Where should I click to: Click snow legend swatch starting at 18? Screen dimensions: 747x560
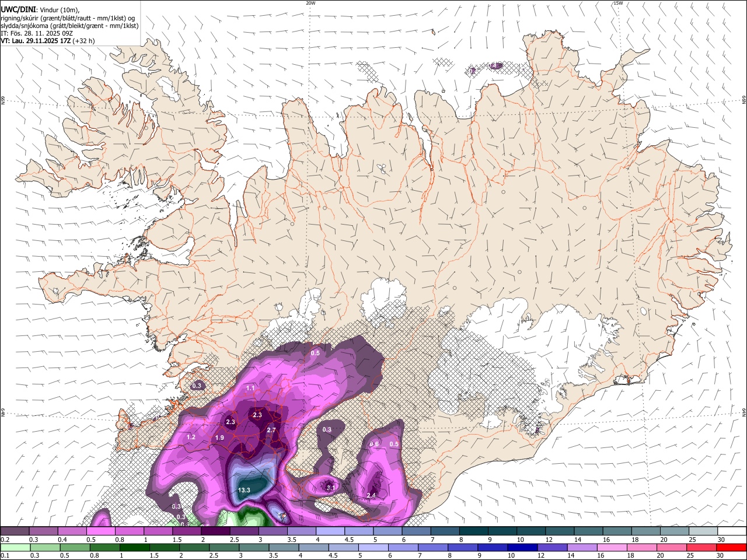(x=645, y=531)
